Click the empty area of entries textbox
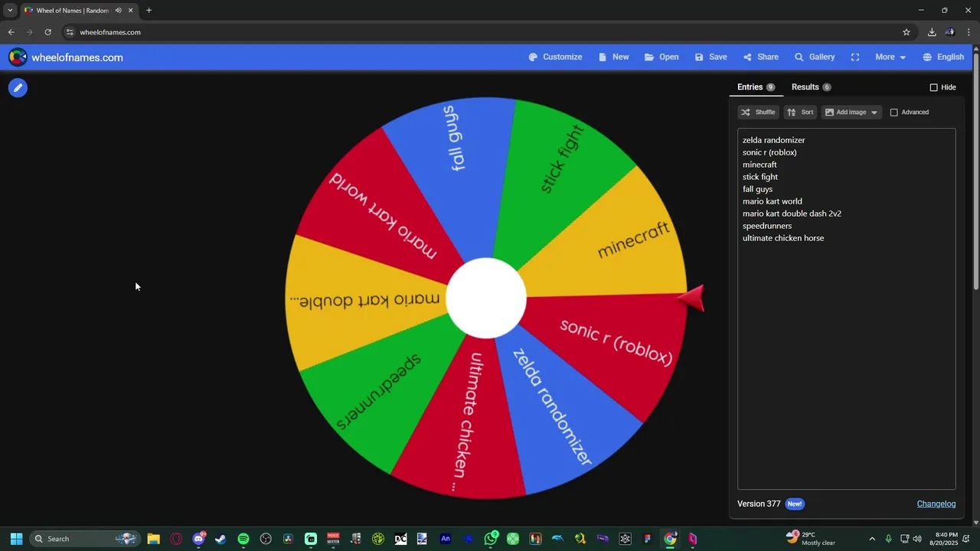Viewport: 980px width, 551px height. click(x=846, y=367)
